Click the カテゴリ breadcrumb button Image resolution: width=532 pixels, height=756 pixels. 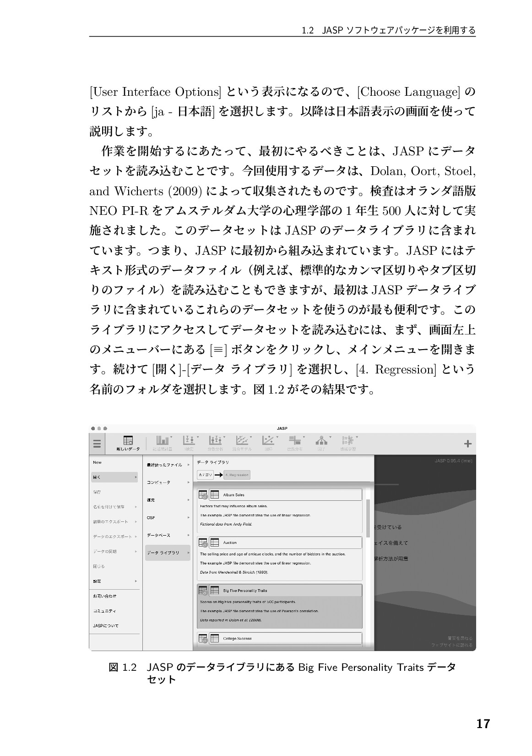point(205,475)
